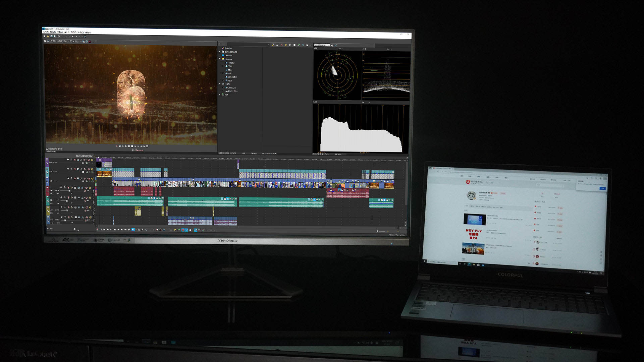
Task: Click the red delete X in Explorer toolbar
Action: 281,45
